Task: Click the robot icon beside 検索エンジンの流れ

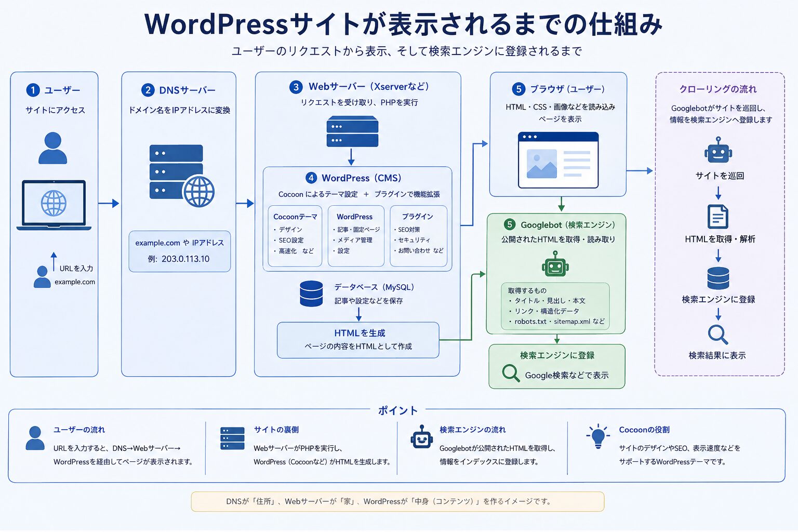Action: click(422, 437)
